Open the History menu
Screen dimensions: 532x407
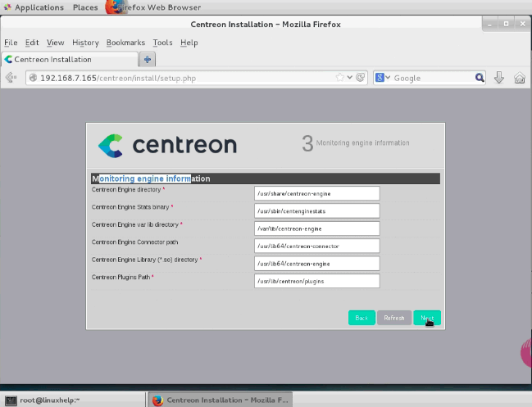pos(85,43)
